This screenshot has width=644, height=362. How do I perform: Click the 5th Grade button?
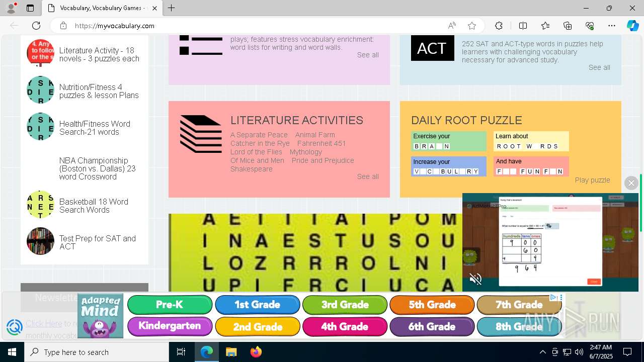(x=432, y=305)
